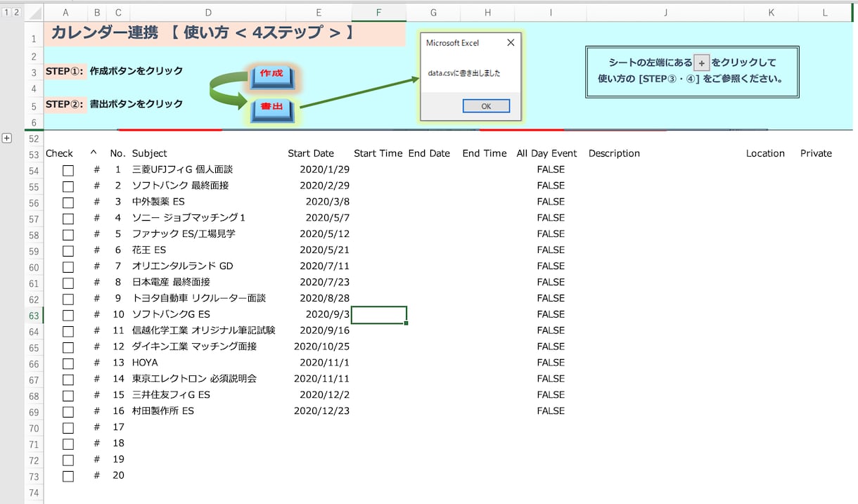Select outline level 1 button
The width and height of the screenshot is (858, 504).
point(7,12)
